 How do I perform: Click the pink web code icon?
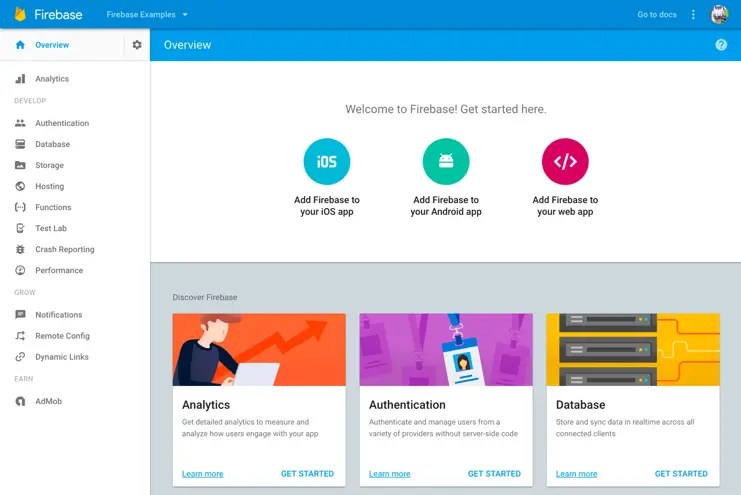point(565,161)
